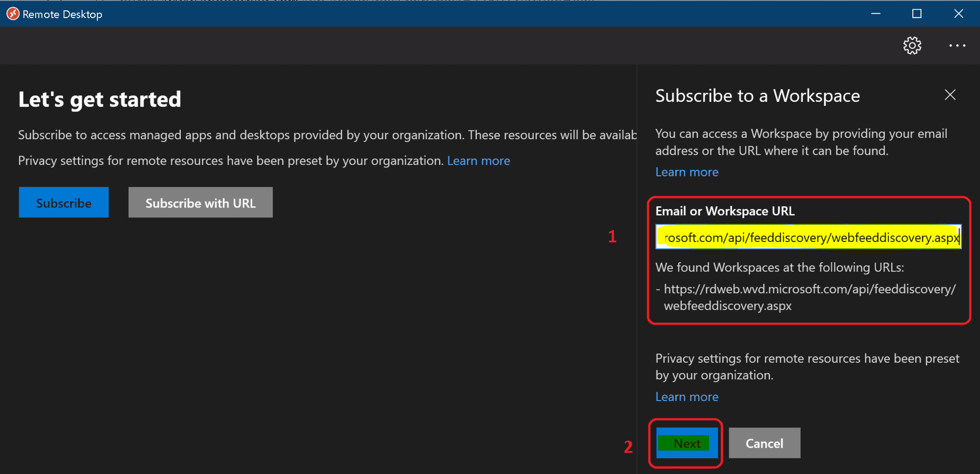Viewport: 980px width, 474px height.
Task: Click the Remote Desktop app icon in title bar
Action: [13, 14]
